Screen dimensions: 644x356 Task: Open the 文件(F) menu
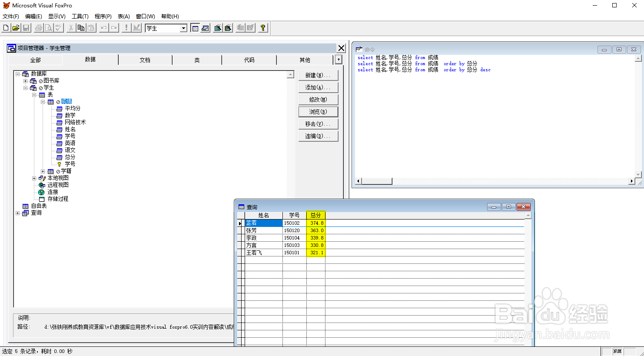pyautogui.click(x=11, y=17)
